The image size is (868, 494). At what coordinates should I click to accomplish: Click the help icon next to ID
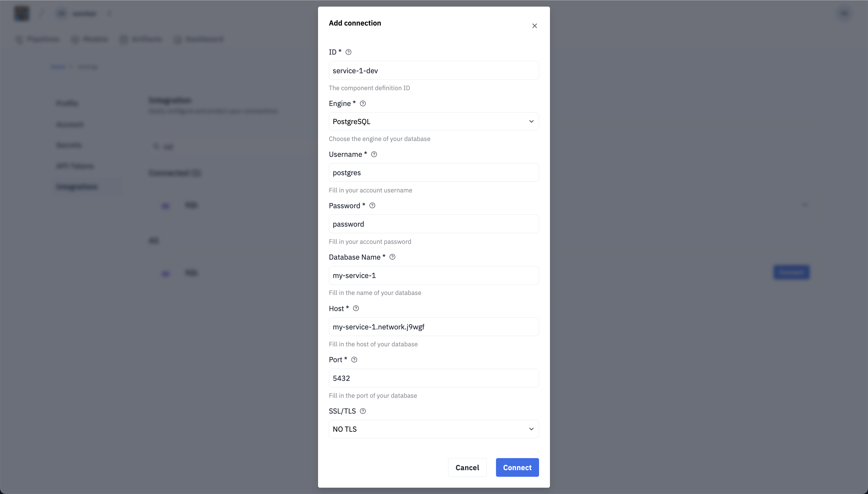pos(348,52)
